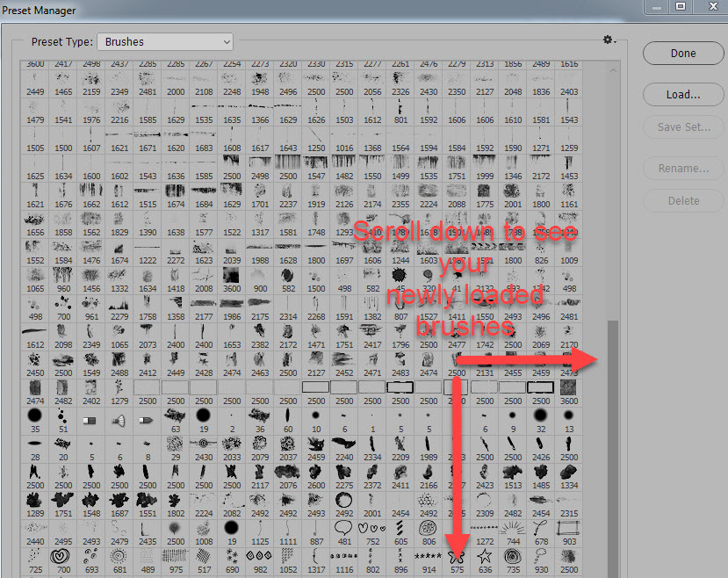This screenshot has height=578, width=728.
Task: Click the Done button
Action: [x=683, y=54]
